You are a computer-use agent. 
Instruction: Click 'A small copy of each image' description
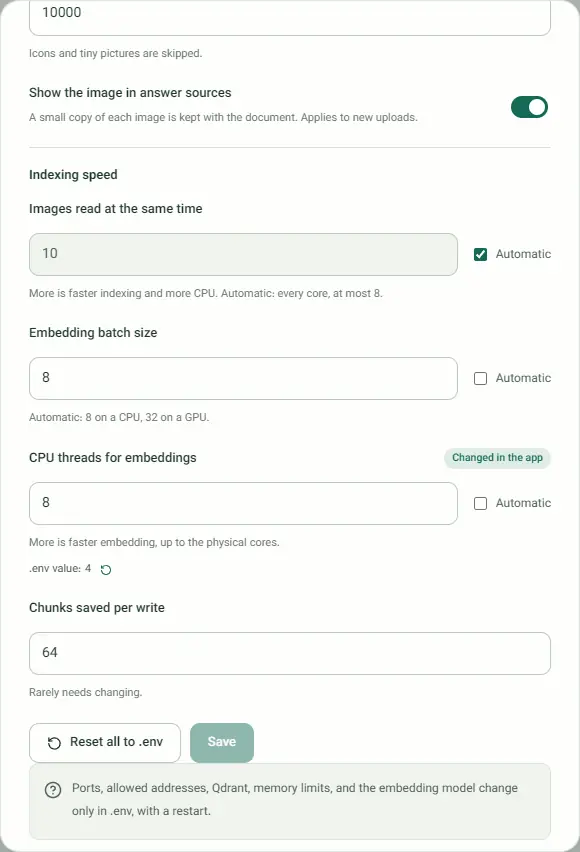click(223, 117)
